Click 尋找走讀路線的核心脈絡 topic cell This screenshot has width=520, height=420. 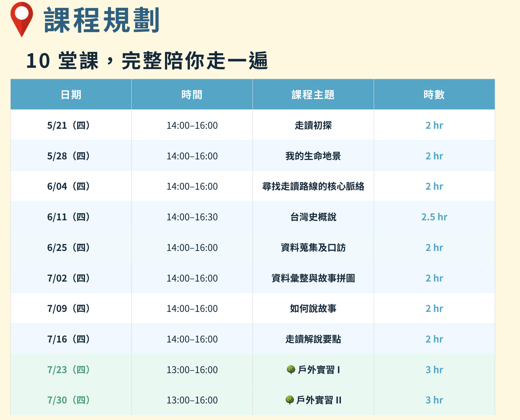(313, 186)
